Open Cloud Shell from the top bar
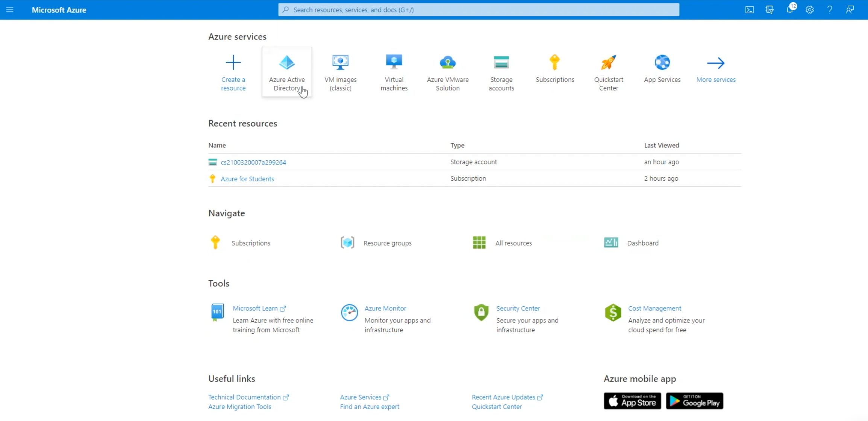 pyautogui.click(x=750, y=9)
